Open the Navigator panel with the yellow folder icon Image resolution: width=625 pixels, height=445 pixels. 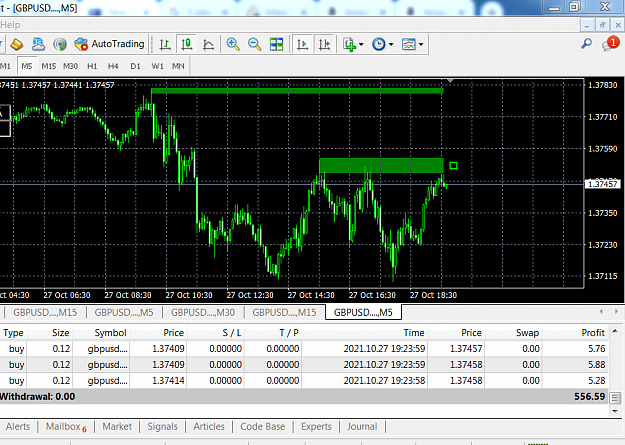coord(16,44)
